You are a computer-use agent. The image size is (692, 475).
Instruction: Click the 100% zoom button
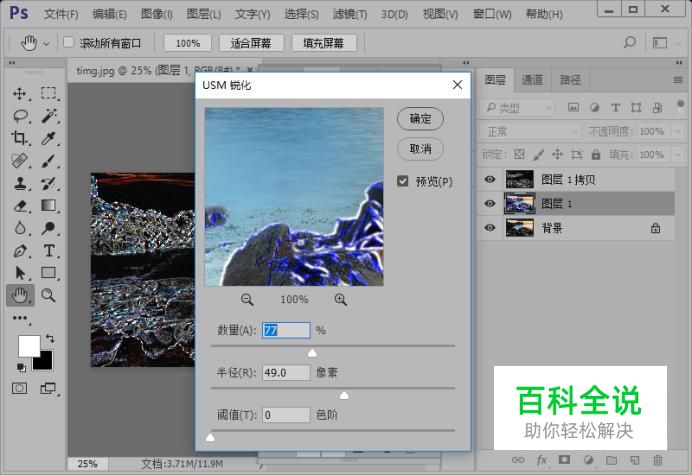(188, 43)
